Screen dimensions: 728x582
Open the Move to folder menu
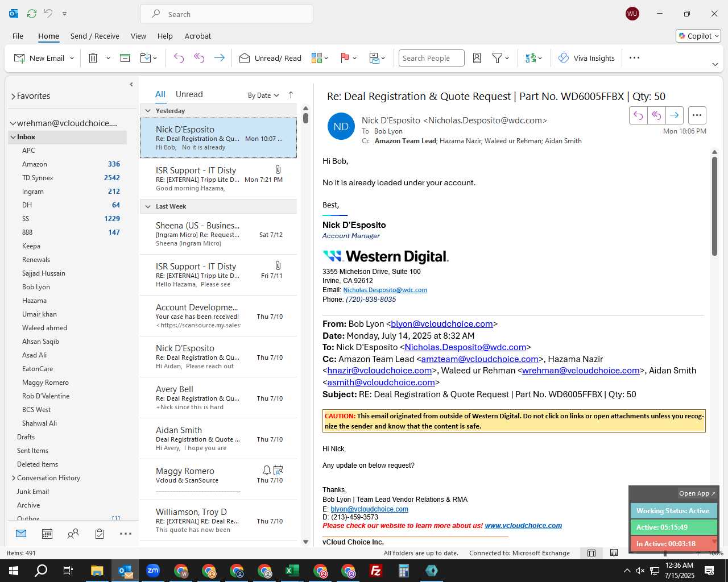pyautogui.click(x=148, y=58)
